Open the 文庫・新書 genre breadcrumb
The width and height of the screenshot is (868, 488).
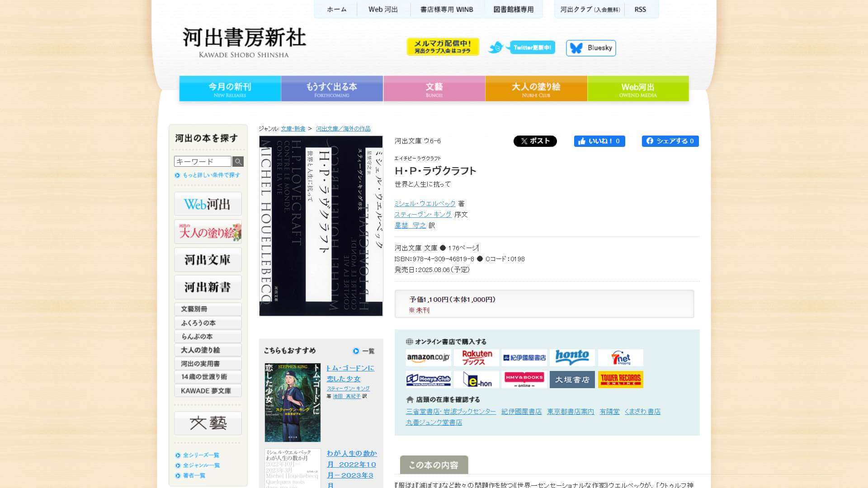[293, 129]
